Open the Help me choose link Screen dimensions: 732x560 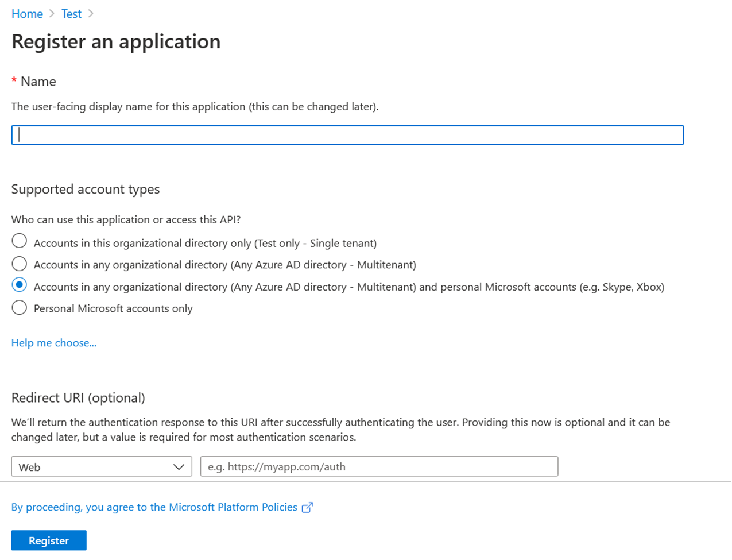53,343
